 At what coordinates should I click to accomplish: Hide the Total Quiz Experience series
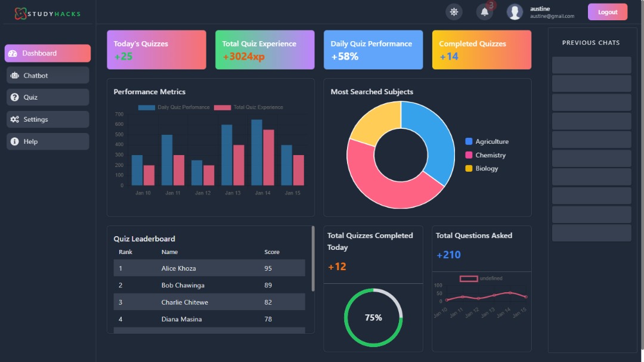249,107
